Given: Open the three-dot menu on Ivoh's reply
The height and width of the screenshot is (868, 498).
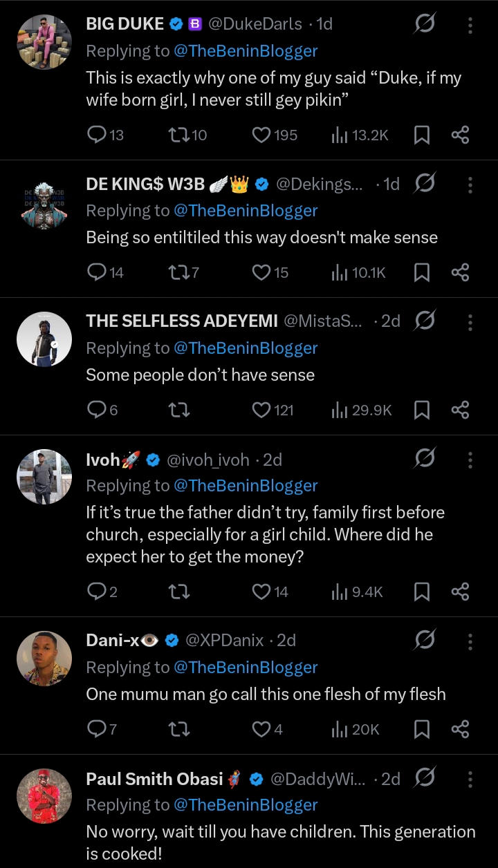Looking at the screenshot, I should tap(470, 460).
